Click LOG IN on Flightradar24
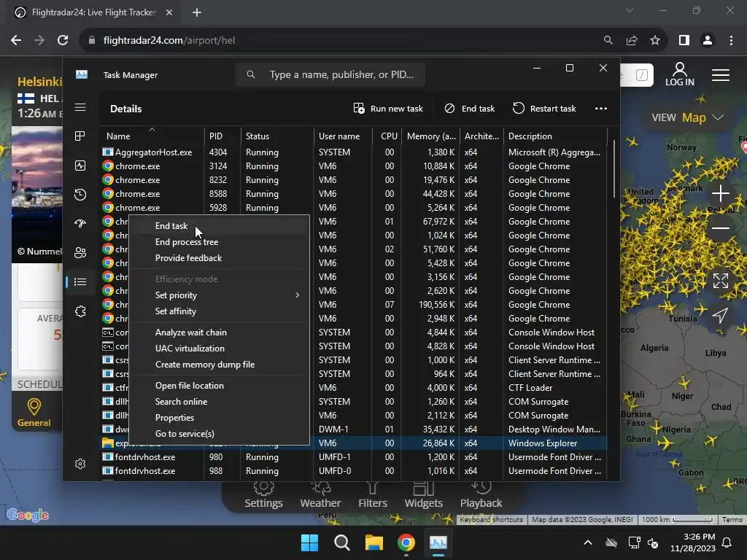 click(680, 75)
